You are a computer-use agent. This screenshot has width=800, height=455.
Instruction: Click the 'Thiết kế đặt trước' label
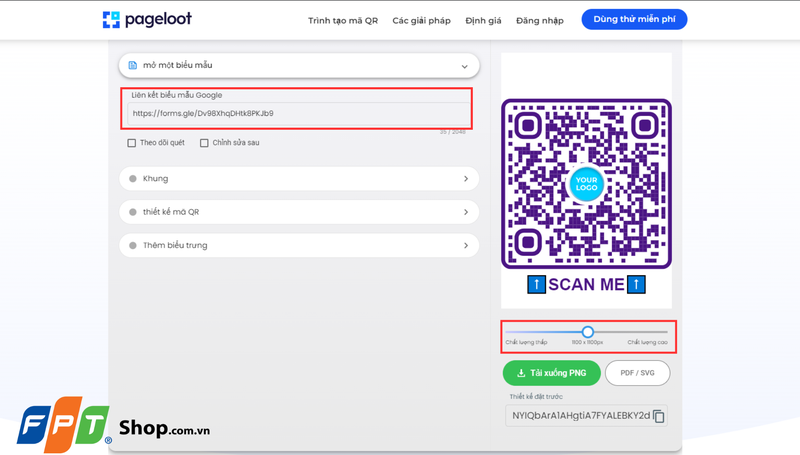click(536, 396)
